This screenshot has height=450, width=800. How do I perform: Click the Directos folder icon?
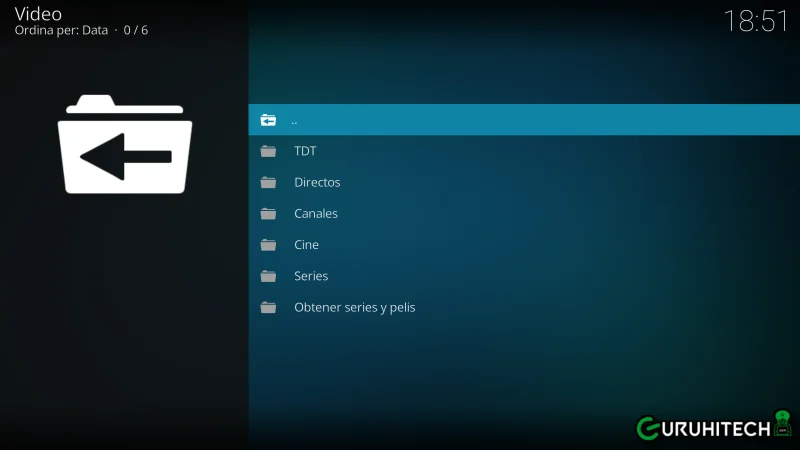(268, 183)
